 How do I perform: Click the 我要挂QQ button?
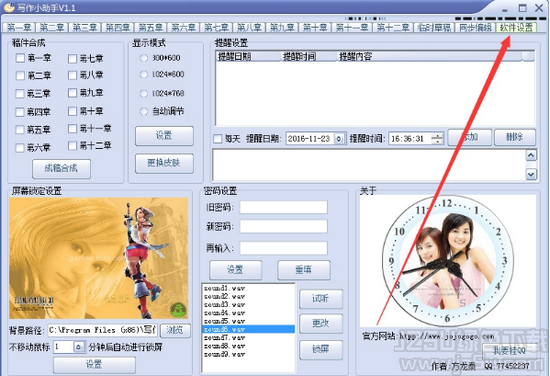click(x=509, y=350)
